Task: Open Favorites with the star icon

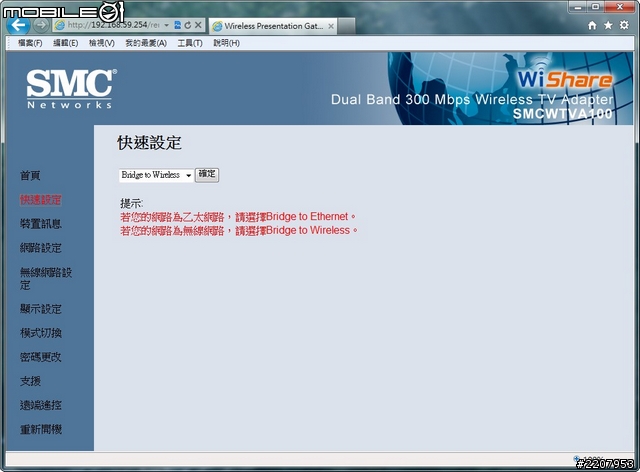Action: (x=608, y=25)
